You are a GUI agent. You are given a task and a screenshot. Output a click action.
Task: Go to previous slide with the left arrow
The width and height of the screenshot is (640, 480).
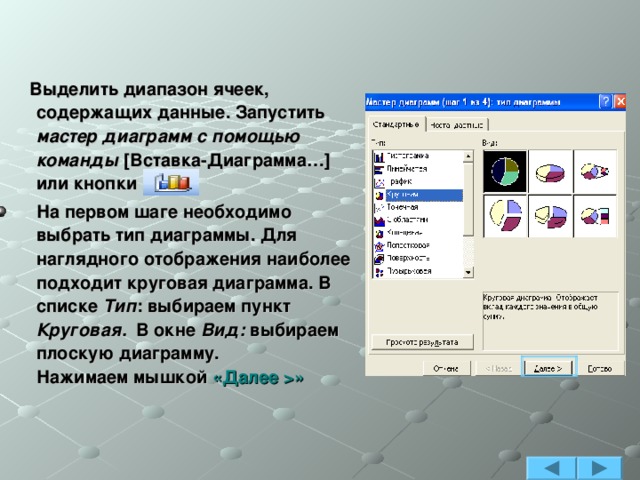click(551, 468)
